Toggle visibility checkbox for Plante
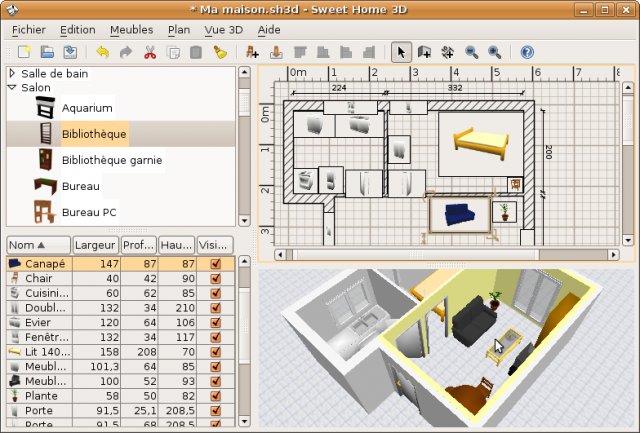This screenshot has width=640, height=433. 216,396
